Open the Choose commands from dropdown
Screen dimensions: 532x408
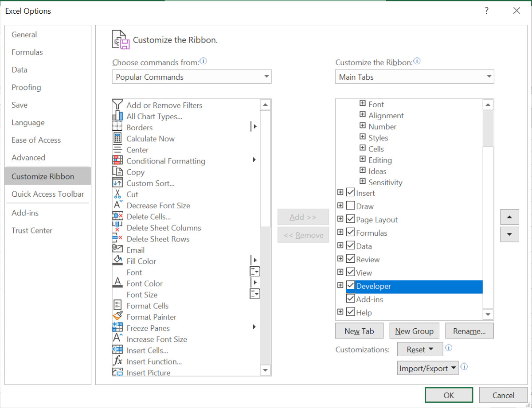click(192, 77)
